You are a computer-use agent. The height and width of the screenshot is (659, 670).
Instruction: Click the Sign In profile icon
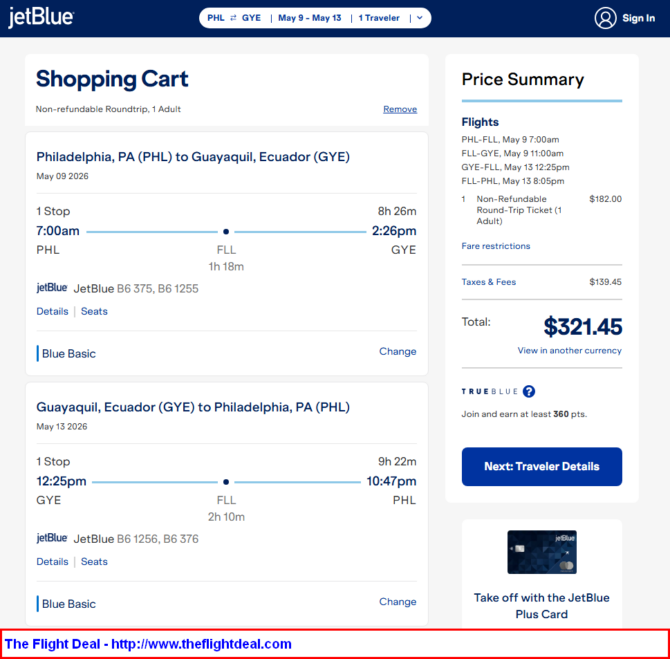605,18
